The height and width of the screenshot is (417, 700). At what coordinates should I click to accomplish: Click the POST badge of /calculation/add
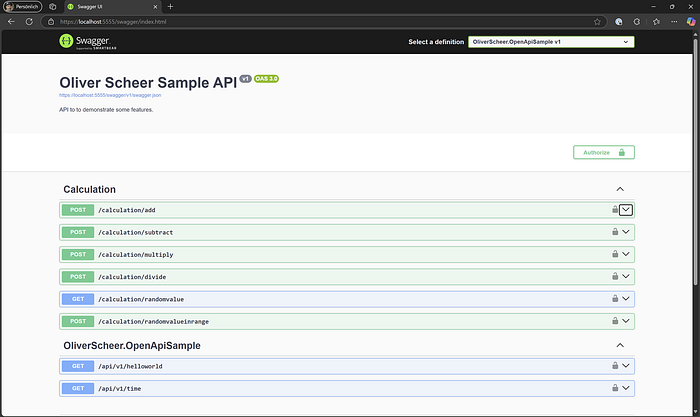click(x=78, y=210)
